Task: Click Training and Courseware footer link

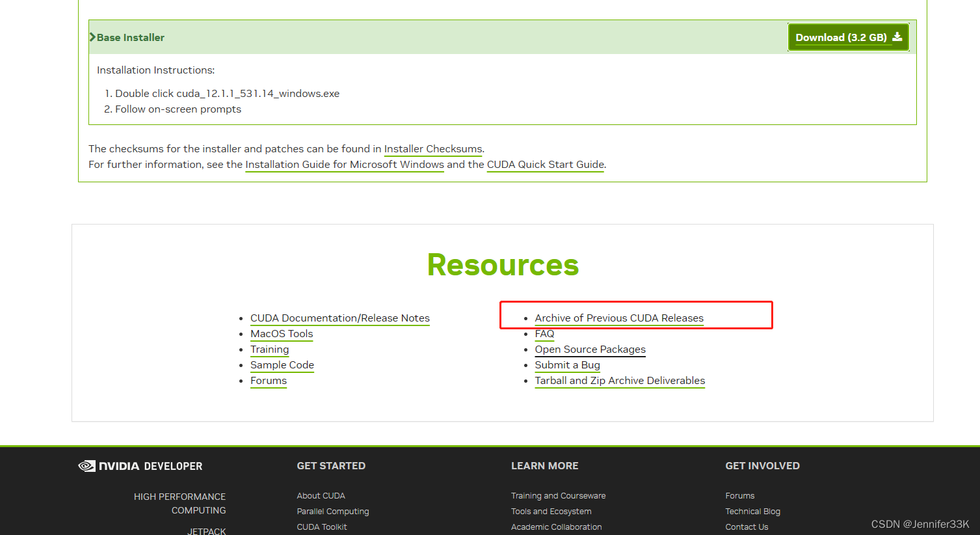Action: click(559, 496)
